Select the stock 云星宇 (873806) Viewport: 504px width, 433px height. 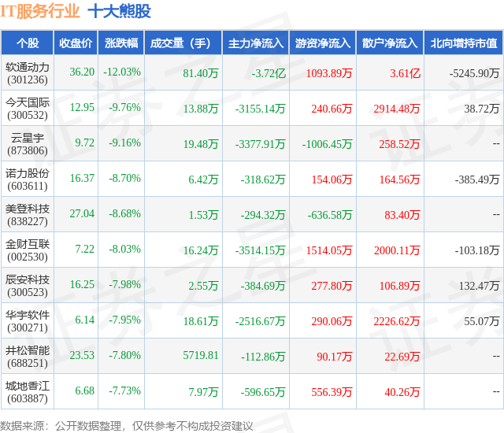[28, 144]
